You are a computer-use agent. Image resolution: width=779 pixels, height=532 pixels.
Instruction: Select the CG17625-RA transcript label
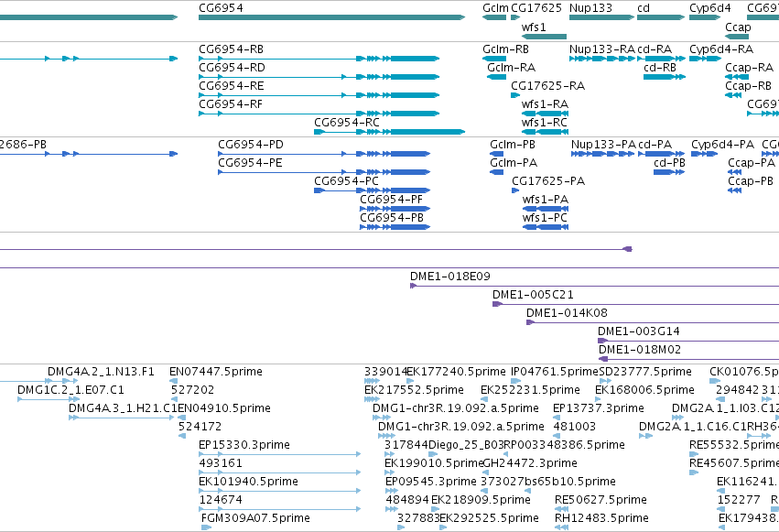(548, 86)
